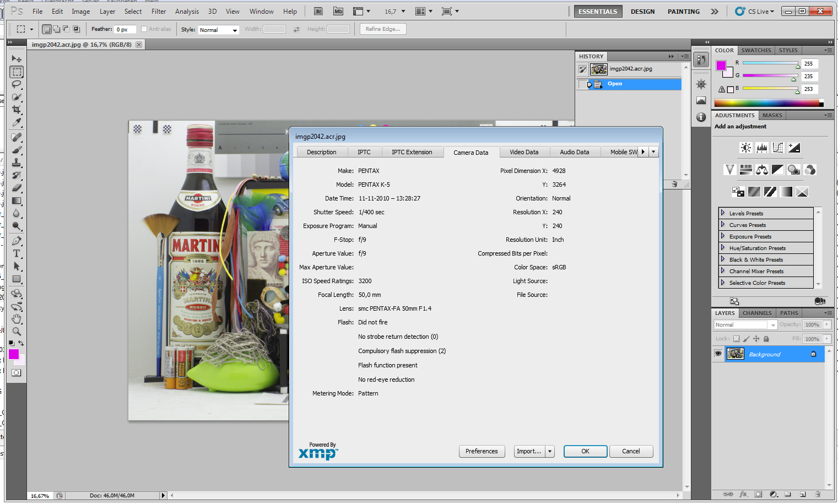Select the Clone Stamp tool

click(x=17, y=162)
